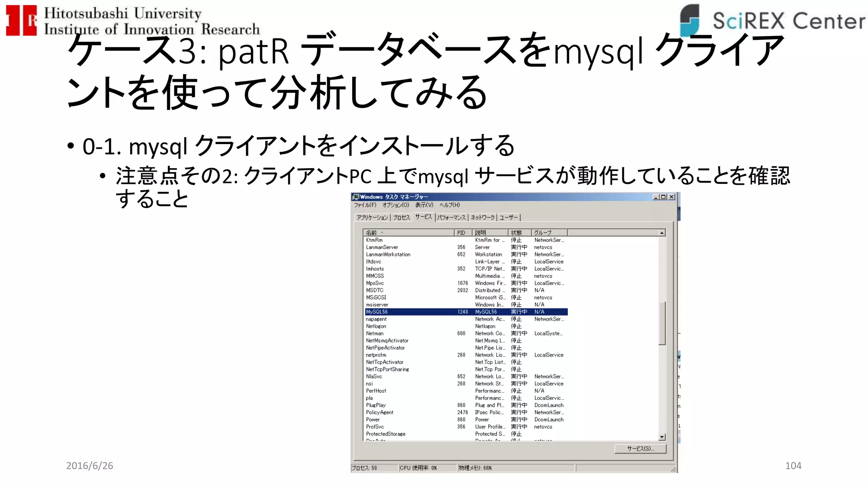
Task: Select the Netman service row
Action: (x=466, y=334)
